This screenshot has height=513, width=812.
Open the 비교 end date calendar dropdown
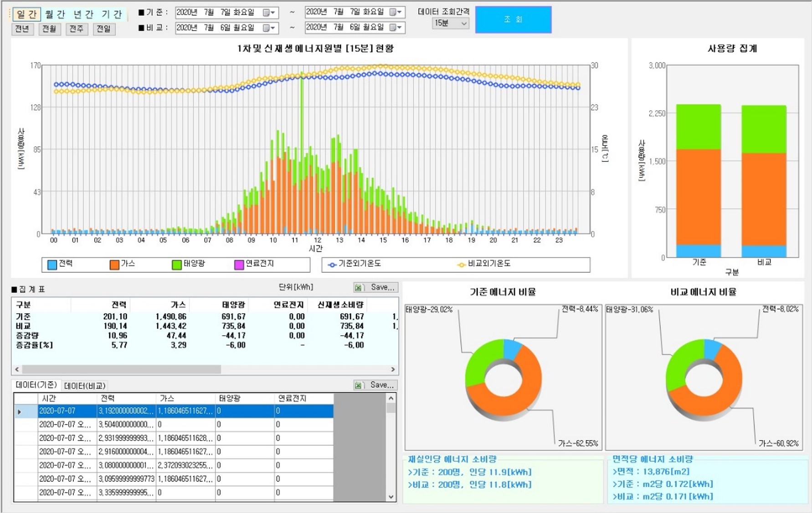tap(395, 27)
